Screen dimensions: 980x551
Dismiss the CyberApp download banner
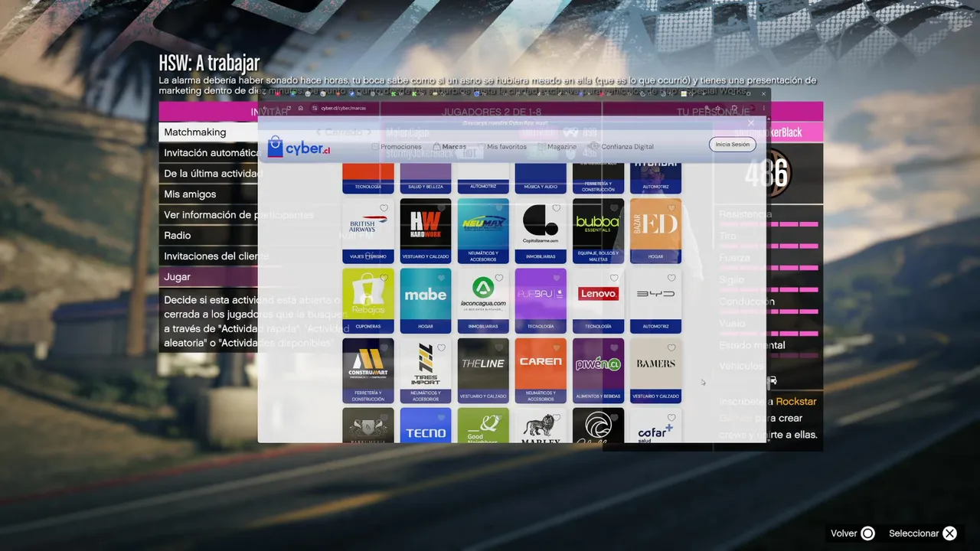(751, 122)
